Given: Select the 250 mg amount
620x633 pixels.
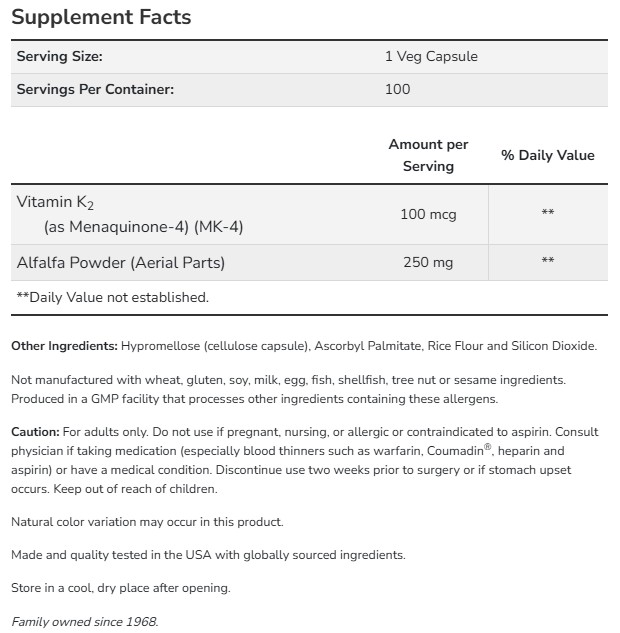Looking at the screenshot, I should click(428, 263).
